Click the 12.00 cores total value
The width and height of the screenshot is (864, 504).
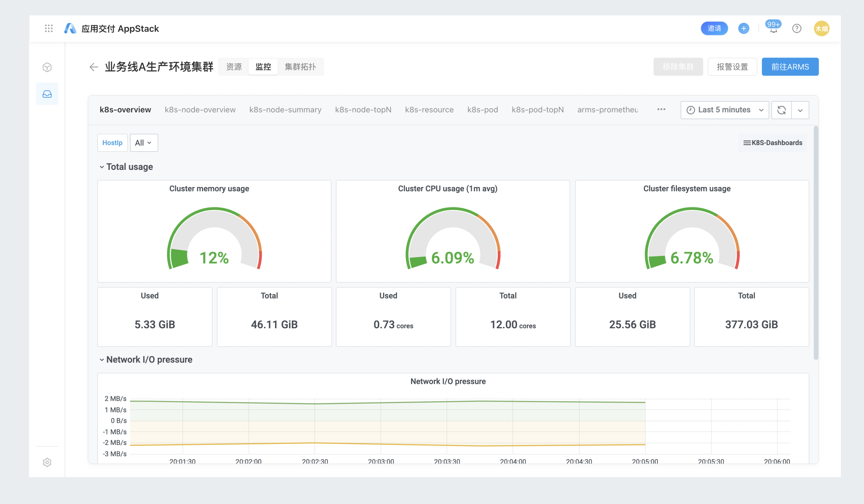(x=513, y=324)
